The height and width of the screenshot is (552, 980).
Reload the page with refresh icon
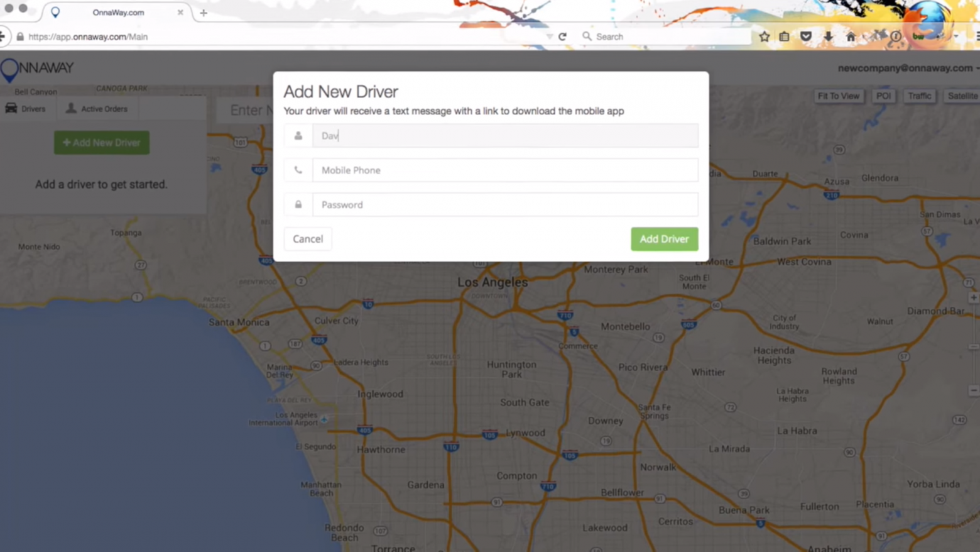562,36
